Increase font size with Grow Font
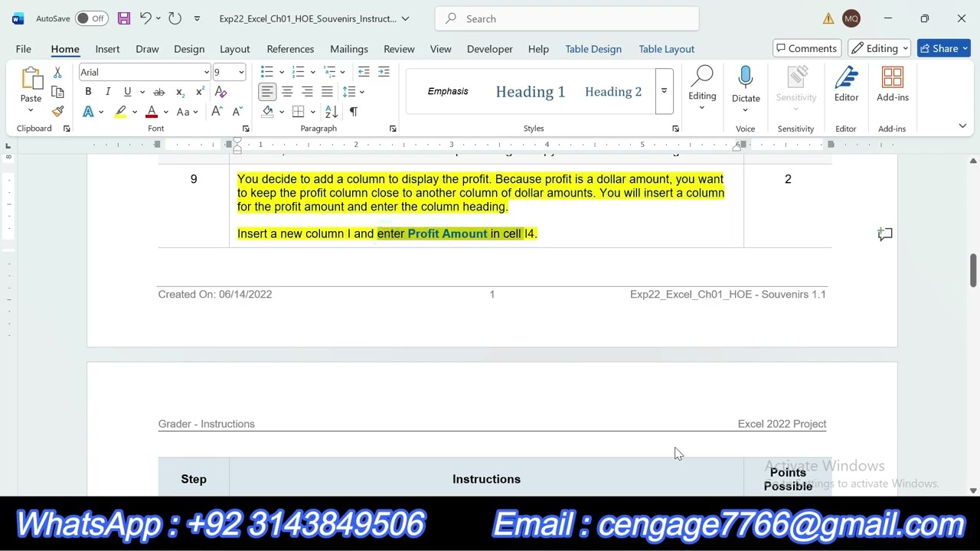Screen dimensions: 980x551 click(217, 112)
